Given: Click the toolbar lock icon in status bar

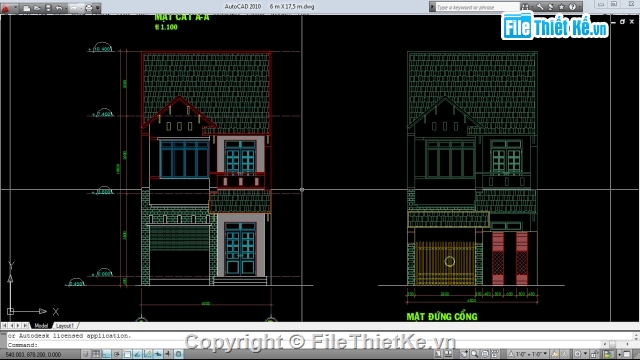Looking at the screenshot, I should [595, 354].
